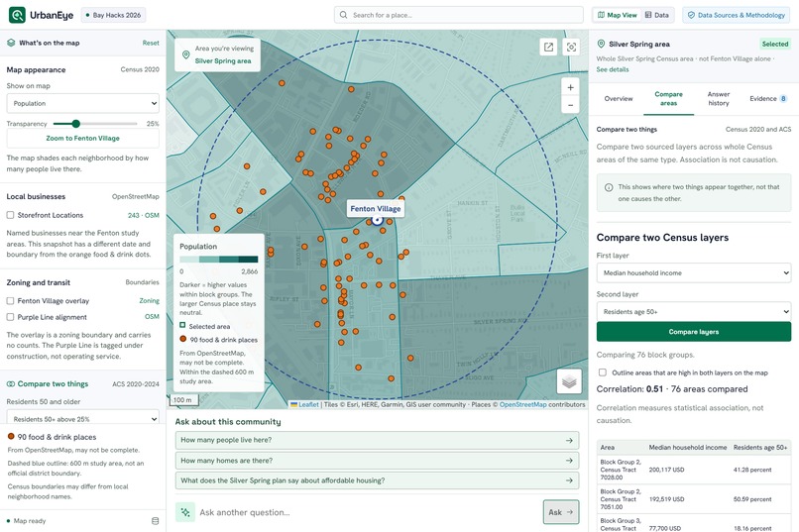Viewport: 799px width, 532px height.
Task: Open Residents 50+ above 25% dropdown
Action: pos(82,417)
